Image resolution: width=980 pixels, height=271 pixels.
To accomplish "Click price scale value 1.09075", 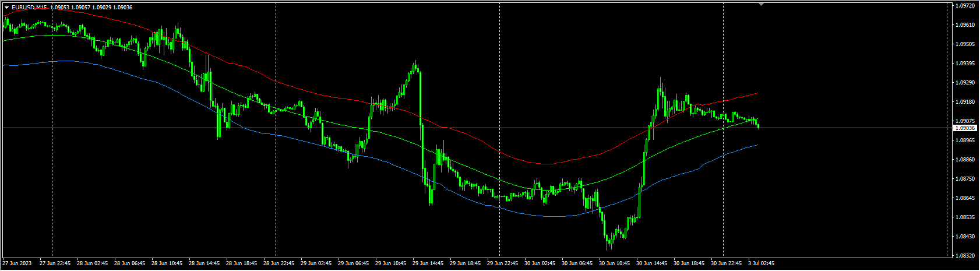I will pyautogui.click(x=965, y=121).
